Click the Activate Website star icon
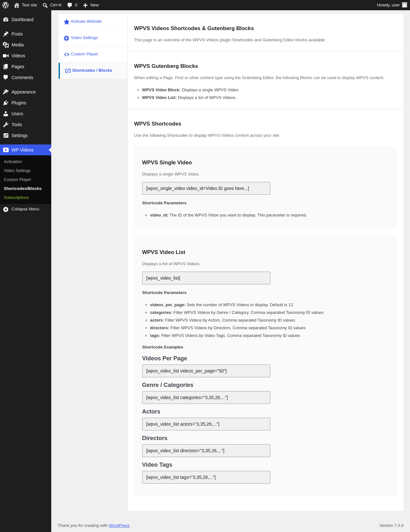 tap(67, 22)
